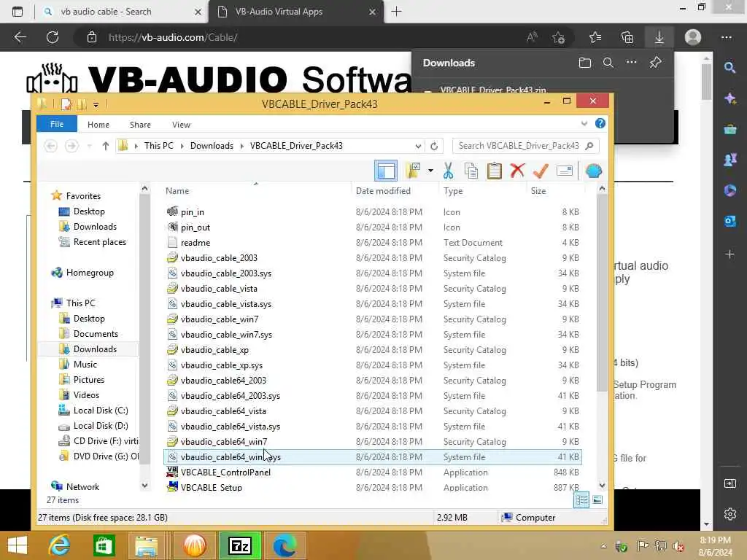The image size is (747, 560).
Task: Open the recent locations dropdown arrow
Action: pos(89,146)
